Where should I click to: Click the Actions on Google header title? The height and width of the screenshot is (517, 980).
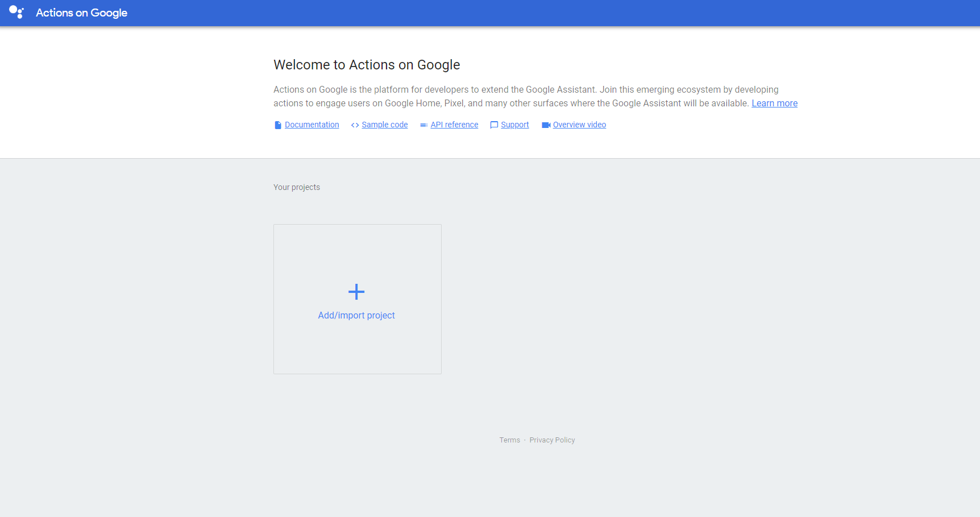[x=81, y=13]
